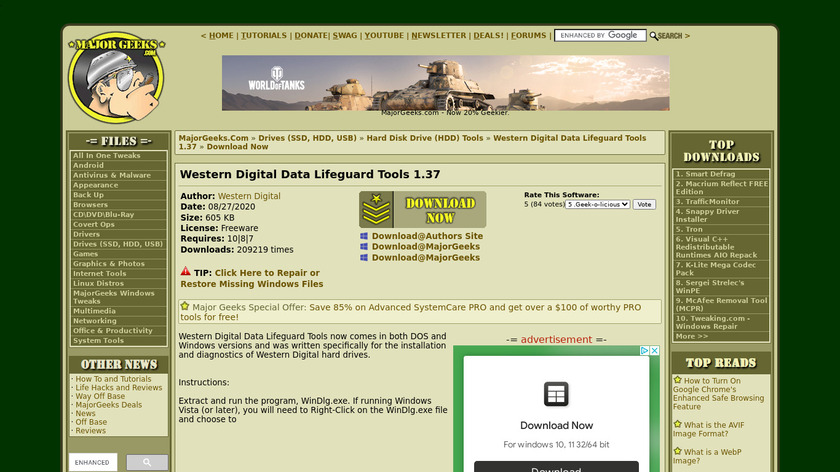Click Download@Authors Site link

pos(428,236)
